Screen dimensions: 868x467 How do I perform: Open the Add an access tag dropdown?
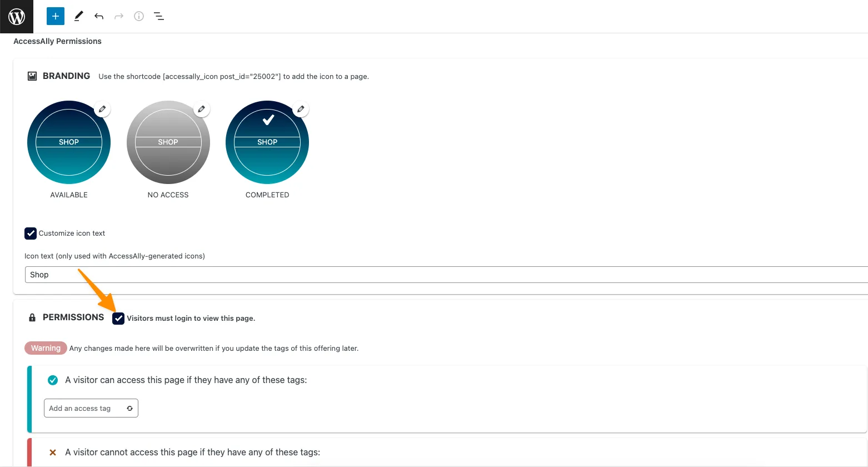click(x=91, y=408)
